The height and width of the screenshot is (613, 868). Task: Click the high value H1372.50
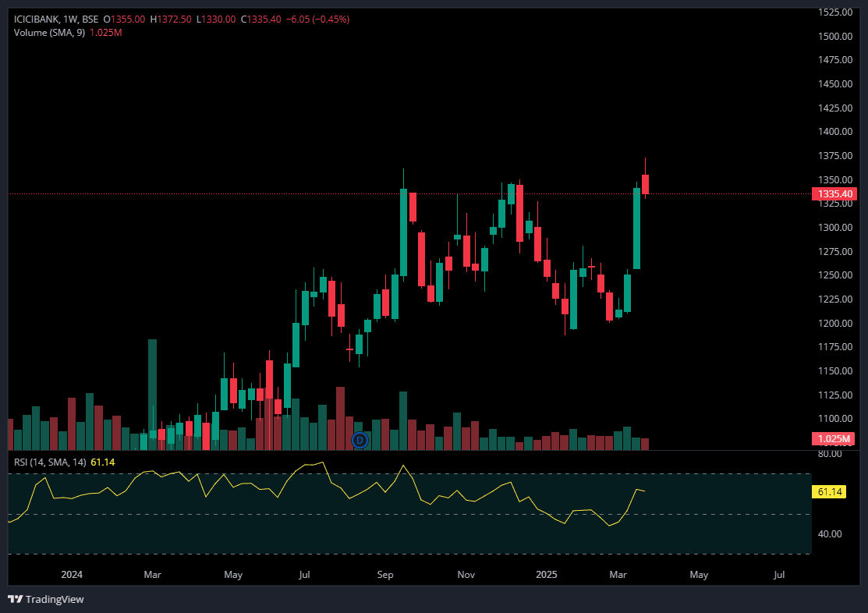click(x=171, y=19)
